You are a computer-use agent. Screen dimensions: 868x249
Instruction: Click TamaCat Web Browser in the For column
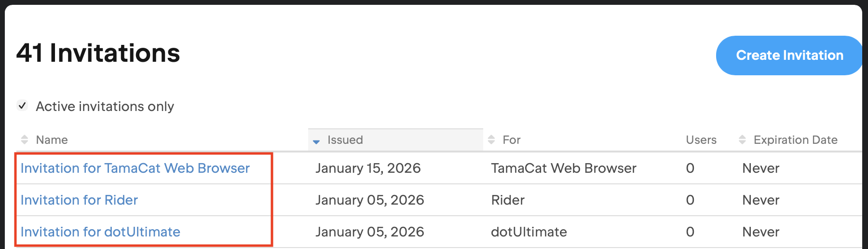pos(564,168)
